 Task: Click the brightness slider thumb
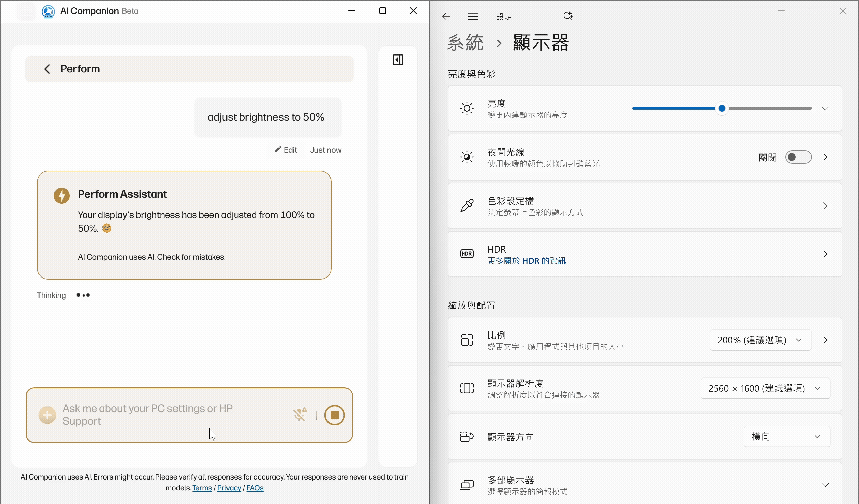point(722,109)
